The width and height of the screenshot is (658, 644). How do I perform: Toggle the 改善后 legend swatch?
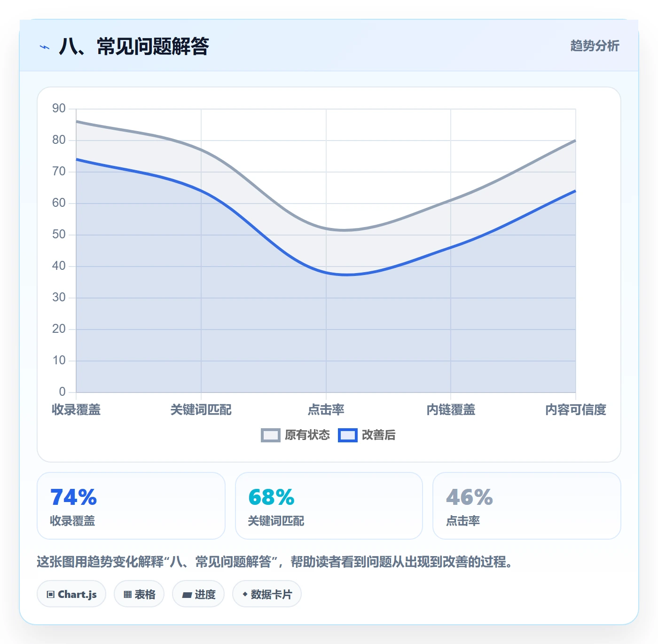tap(348, 435)
